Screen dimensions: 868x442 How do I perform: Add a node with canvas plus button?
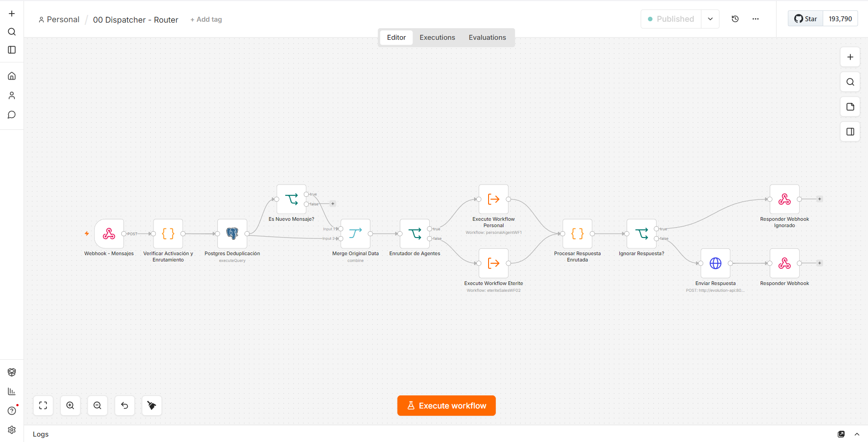point(850,57)
